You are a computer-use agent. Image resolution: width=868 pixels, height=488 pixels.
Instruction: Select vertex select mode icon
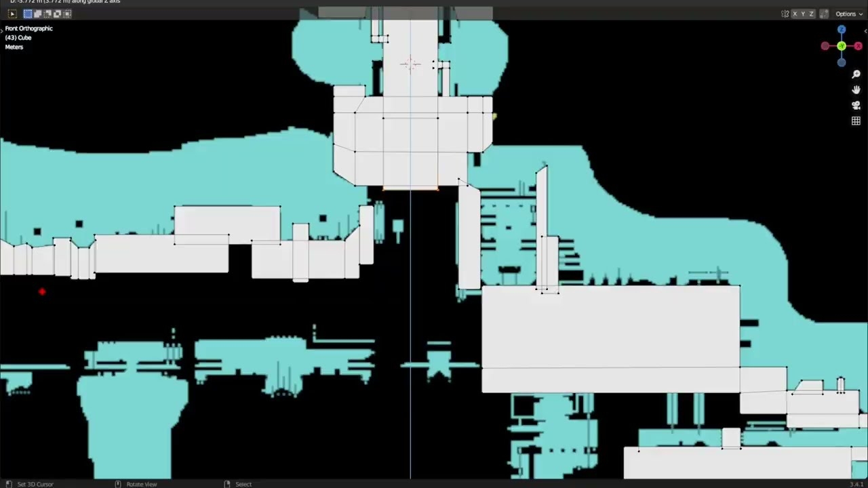pyautogui.click(x=28, y=14)
